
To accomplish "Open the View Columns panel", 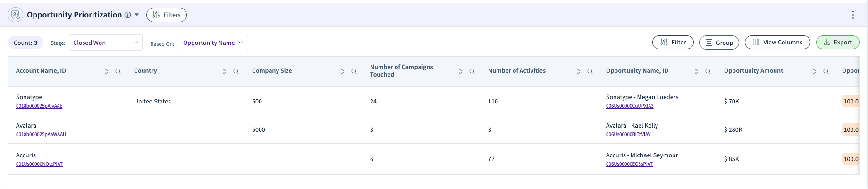I will pos(777,43).
